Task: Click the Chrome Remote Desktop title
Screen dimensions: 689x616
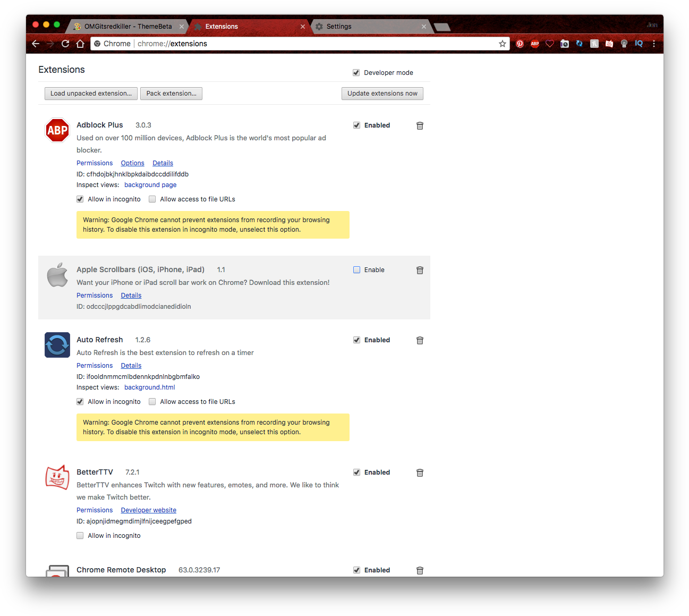Action: 121,570
